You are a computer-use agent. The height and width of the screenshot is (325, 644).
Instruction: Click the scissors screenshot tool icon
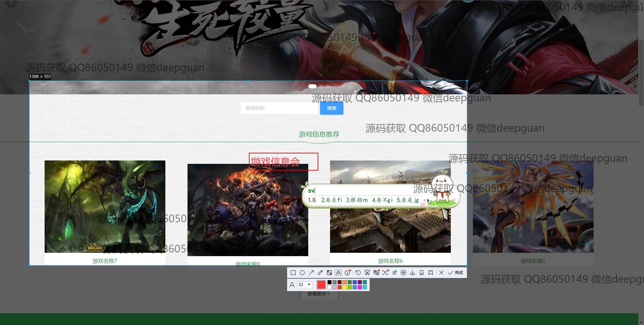tap(367, 273)
